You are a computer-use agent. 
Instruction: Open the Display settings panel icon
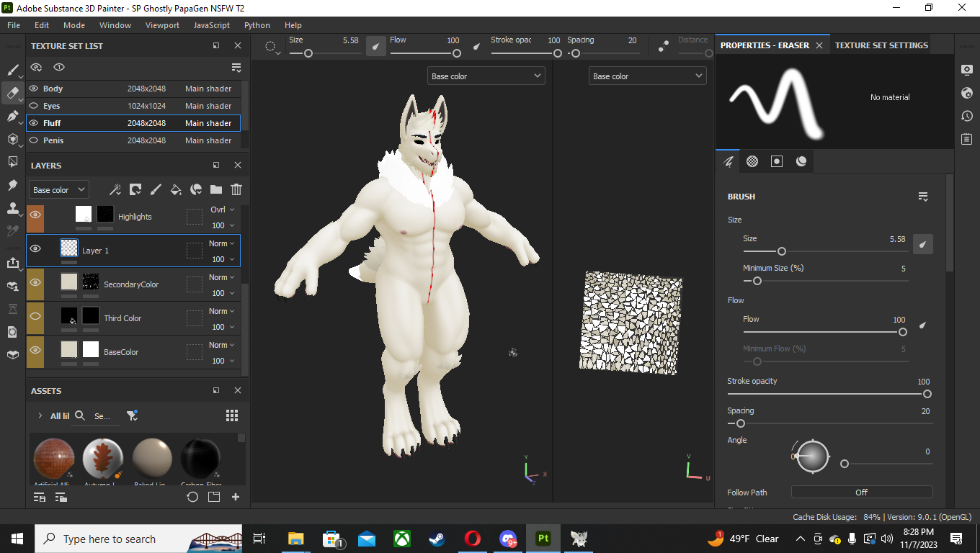click(967, 70)
